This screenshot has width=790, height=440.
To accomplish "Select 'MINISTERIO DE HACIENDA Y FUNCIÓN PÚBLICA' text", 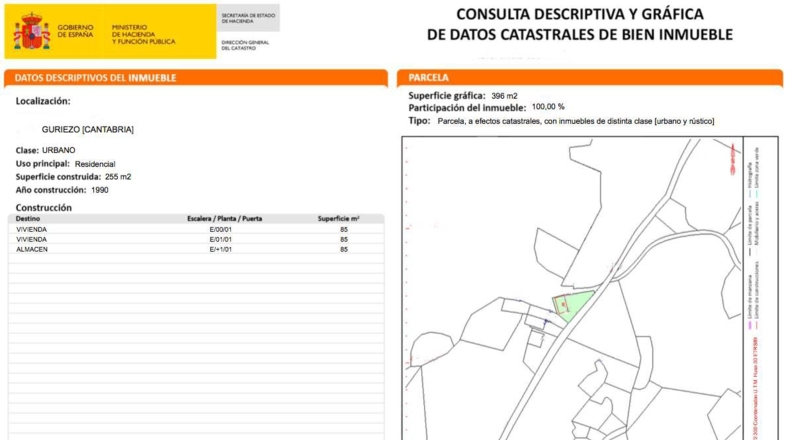I will pyautogui.click(x=144, y=34).
